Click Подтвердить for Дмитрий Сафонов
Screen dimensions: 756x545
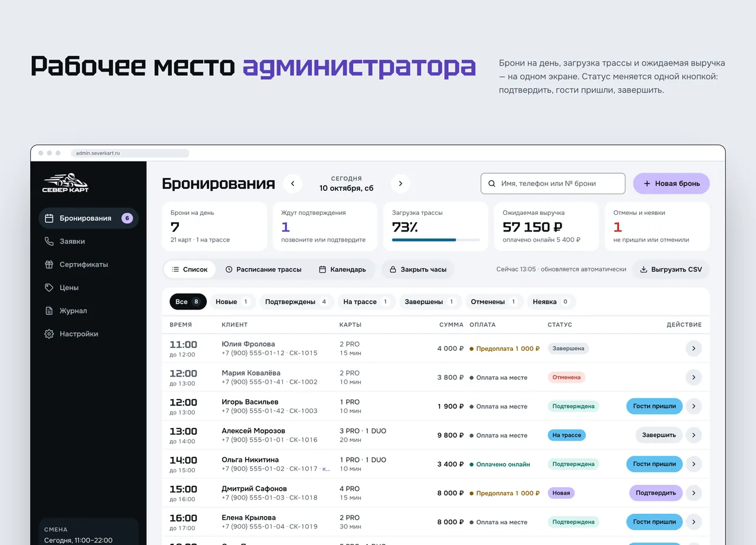tap(656, 493)
